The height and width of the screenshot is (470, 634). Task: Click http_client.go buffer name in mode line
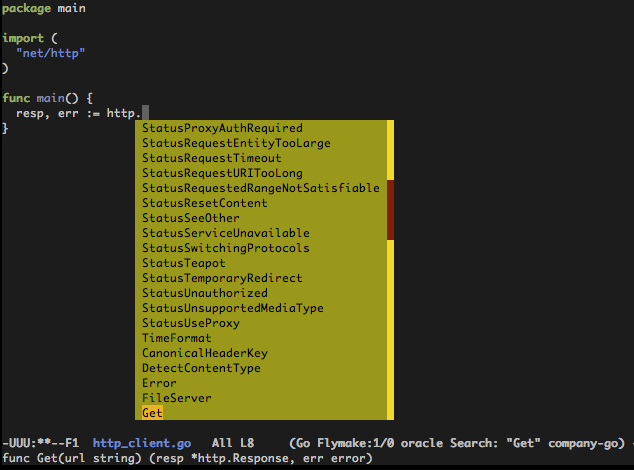[142, 443]
